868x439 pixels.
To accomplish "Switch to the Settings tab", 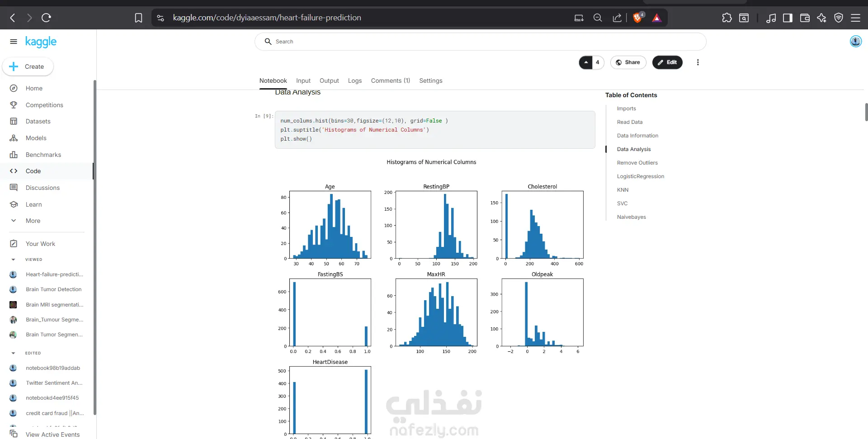I will point(431,80).
